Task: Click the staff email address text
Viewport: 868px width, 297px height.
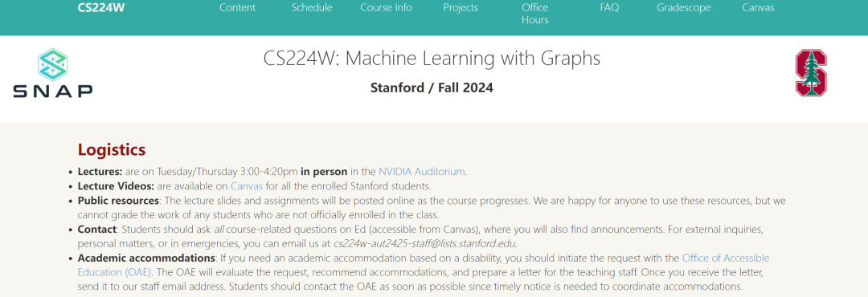Action: (424, 243)
